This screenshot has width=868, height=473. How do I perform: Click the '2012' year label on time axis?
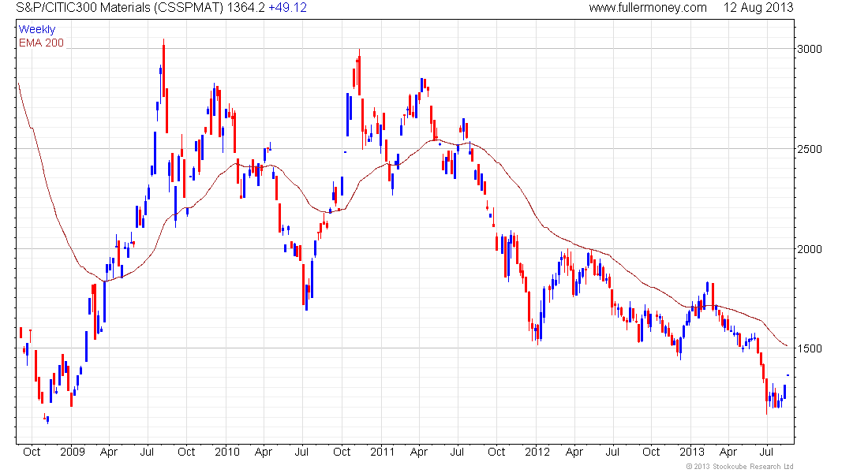click(x=537, y=452)
